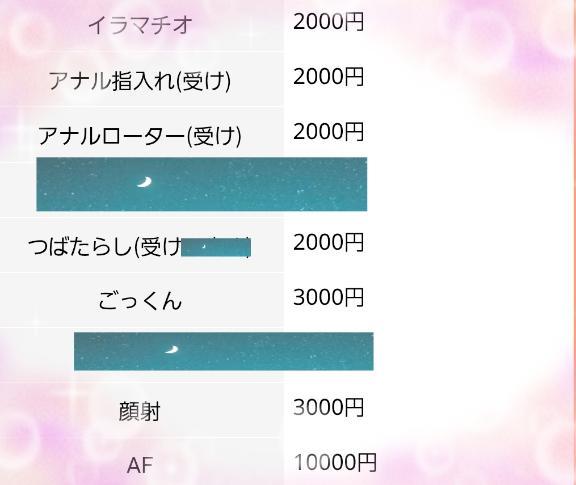Select the つばたらし(受け option label
The height and width of the screenshot is (485, 576).
[x=105, y=247]
